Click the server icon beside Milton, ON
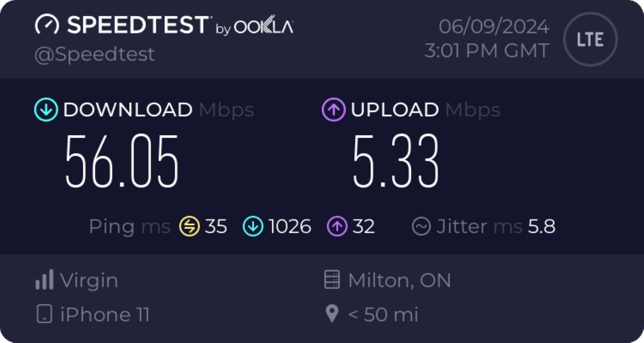Image resolution: width=644 pixels, height=343 pixels. point(332,280)
